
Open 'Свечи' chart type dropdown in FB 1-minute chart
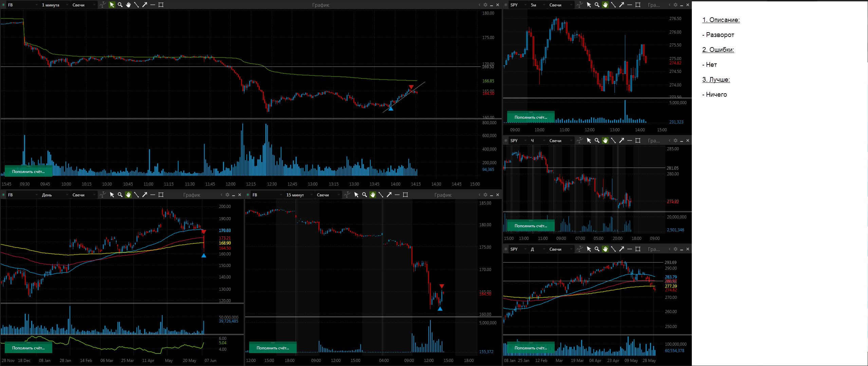point(84,5)
